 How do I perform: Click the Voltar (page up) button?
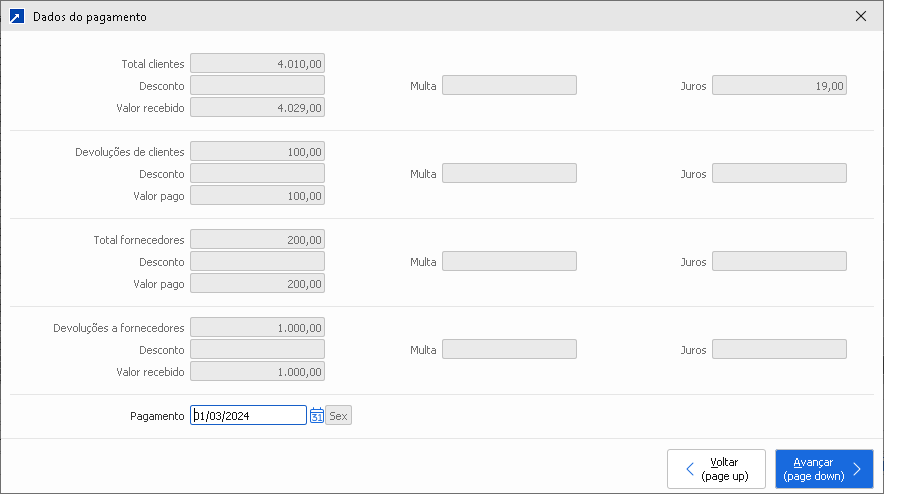pos(716,469)
